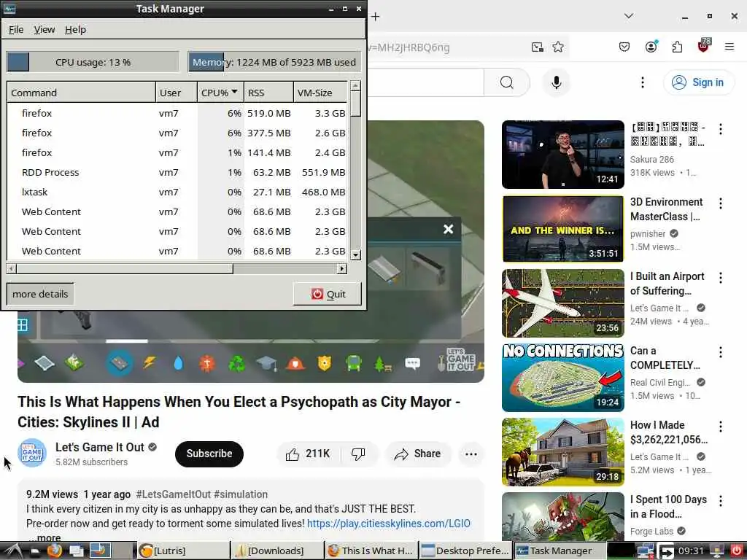747x560 pixels.
Task: Close the in-video panel with X
Action: tap(449, 229)
